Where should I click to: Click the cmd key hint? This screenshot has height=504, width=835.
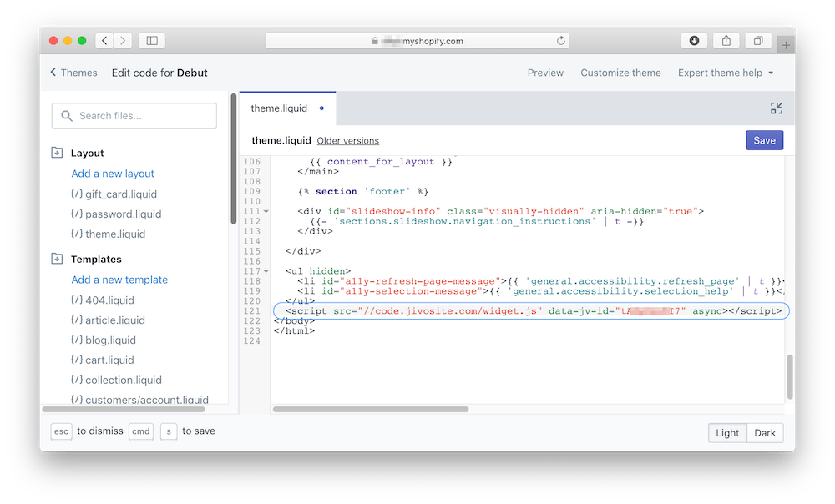[x=141, y=431]
